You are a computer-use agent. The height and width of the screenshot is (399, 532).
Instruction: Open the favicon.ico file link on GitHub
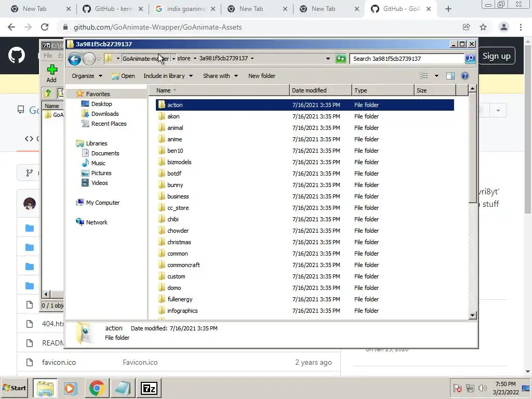coord(59,362)
